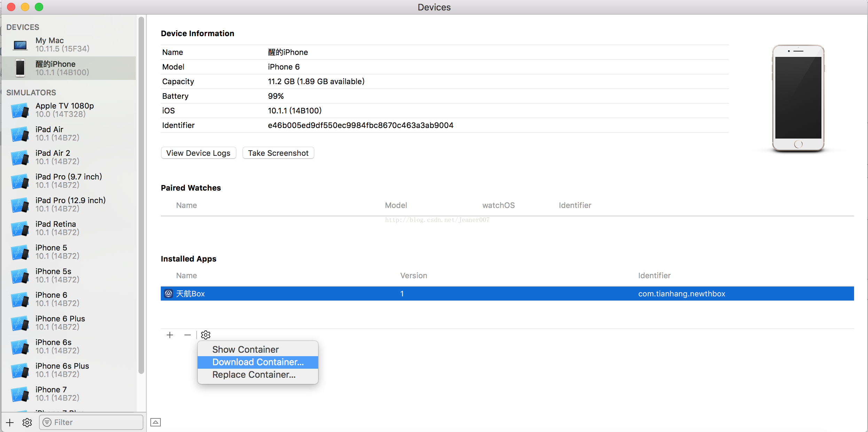Click identifier com.tianhang.newthbox
Viewport: 868px width, 432px height.
click(681, 294)
